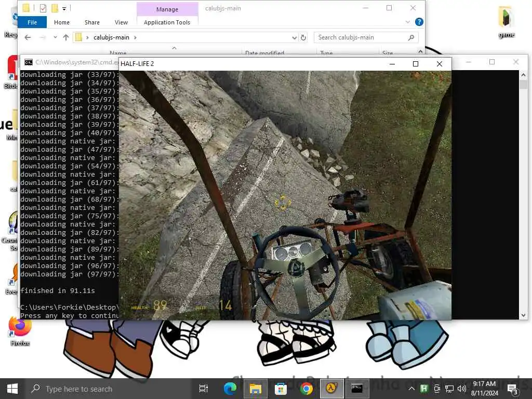Launch Google Chrome from taskbar
The width and height of the screenshot is (532, 399).
(306, 389)
